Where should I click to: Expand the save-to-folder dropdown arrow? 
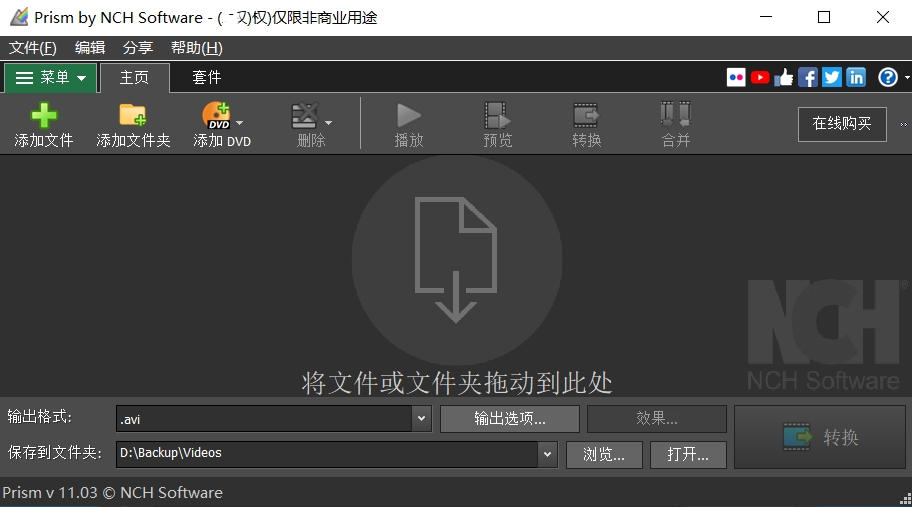pos(547,454)
